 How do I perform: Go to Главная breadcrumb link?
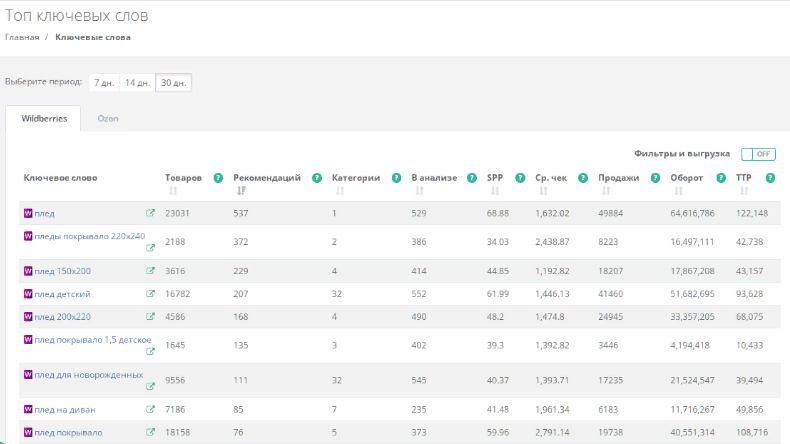(x=22, y=37)
